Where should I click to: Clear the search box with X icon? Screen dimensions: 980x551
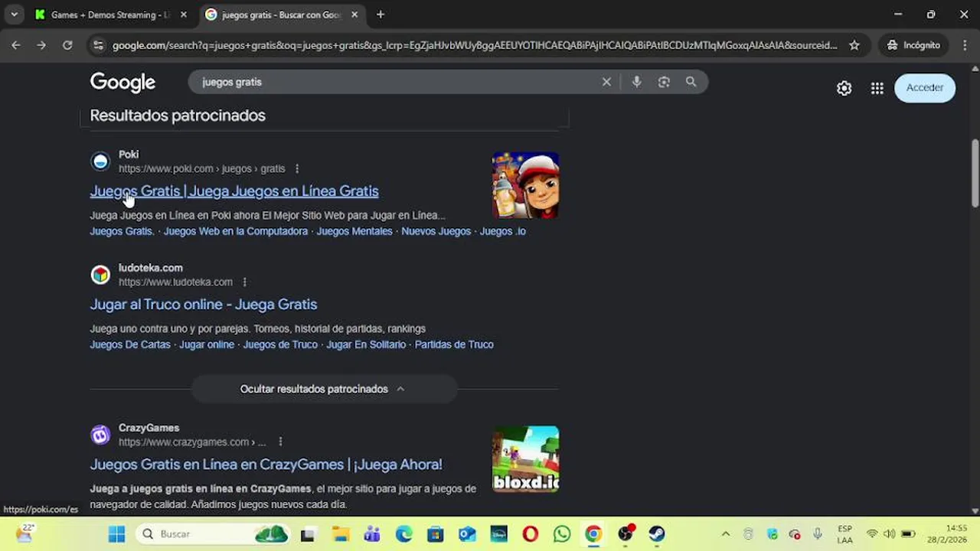(606, 82)
